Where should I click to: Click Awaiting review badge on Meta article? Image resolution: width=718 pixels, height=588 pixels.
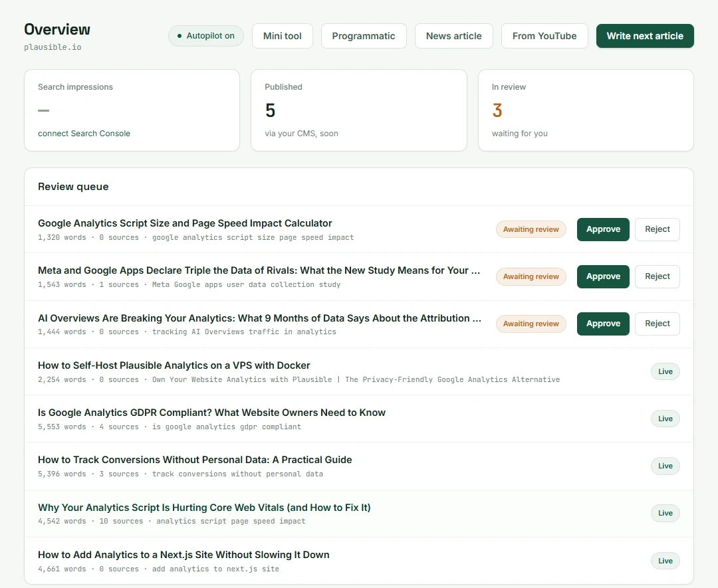[531, 276]
